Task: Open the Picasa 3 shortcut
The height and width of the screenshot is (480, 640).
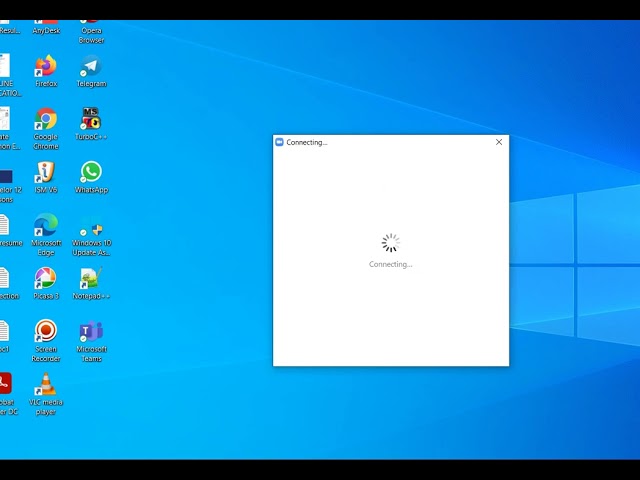Action: 46,279
